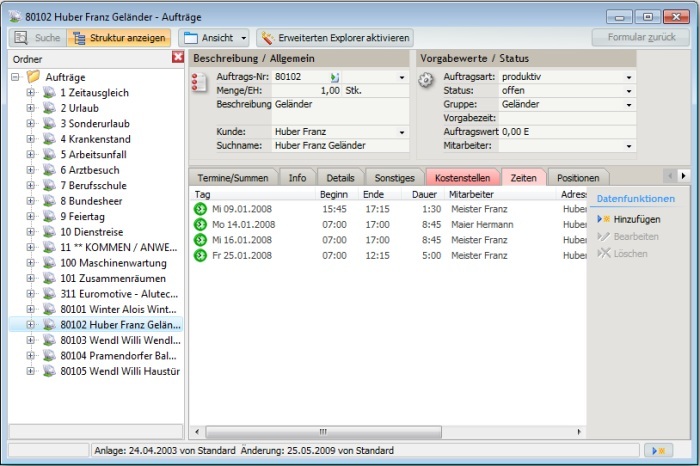This screenshot has width=700, height=466.
Task: Switch to the Details tab
Action: (340, 178)
